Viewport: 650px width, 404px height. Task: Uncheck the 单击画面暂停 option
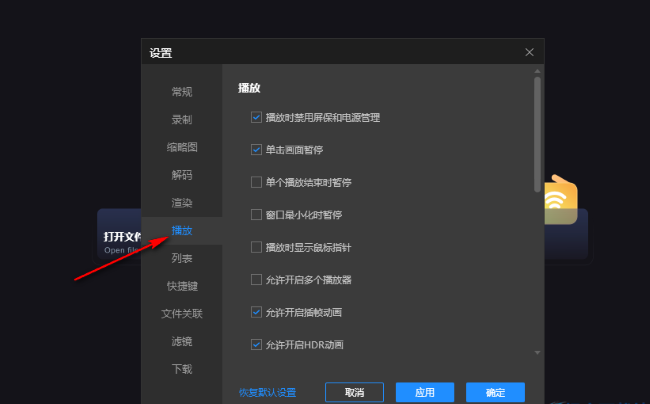(x=256, y=149)
